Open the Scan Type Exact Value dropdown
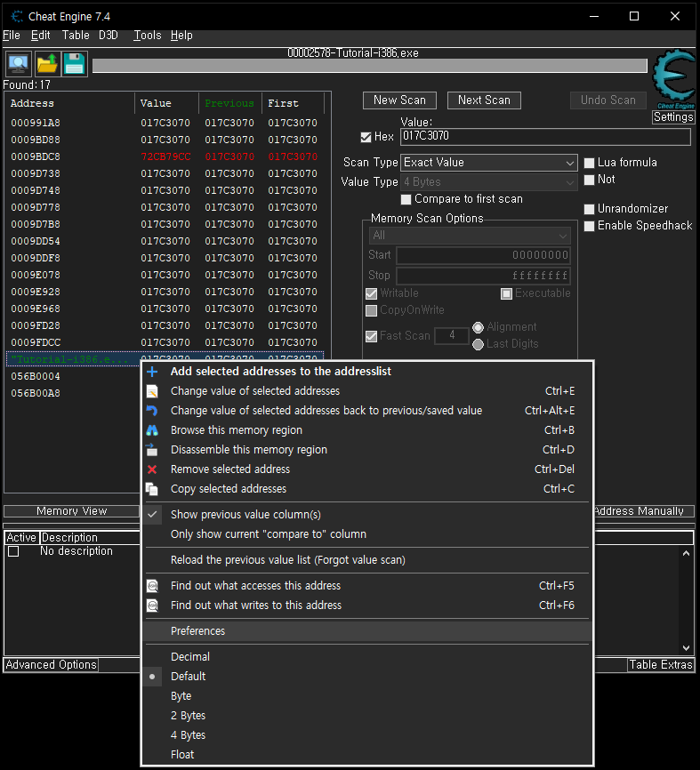 [x=489, y=163]
